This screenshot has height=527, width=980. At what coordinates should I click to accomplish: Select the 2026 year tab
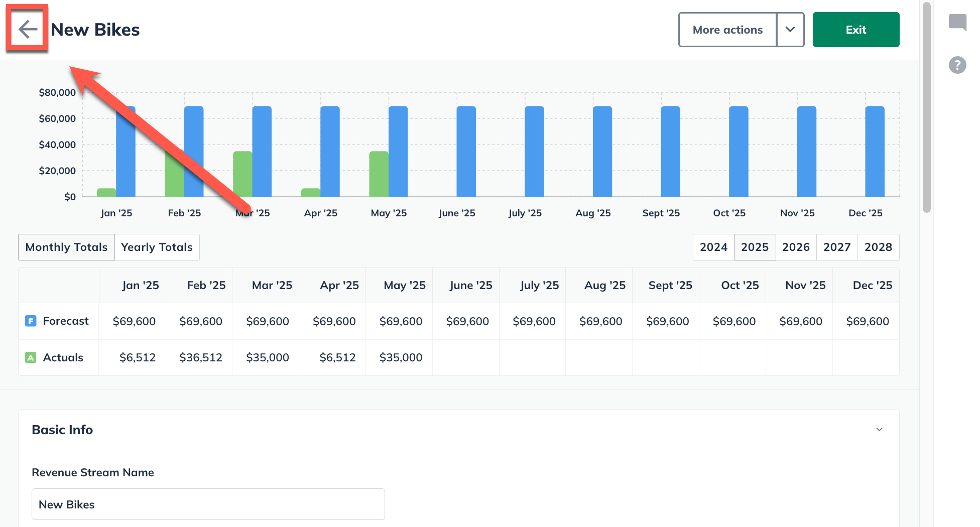[x=796, y=247]
